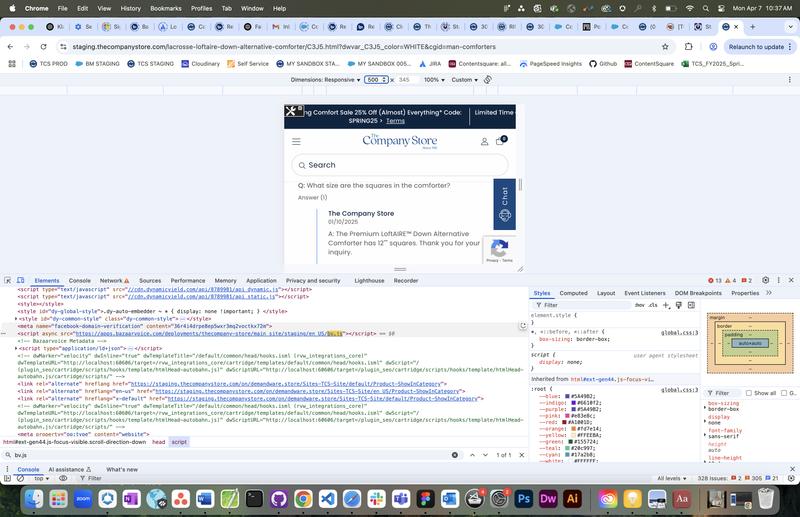800x517 pixels.
Task: Bookmark this page with the star icon
Action: tap(665, 46)
